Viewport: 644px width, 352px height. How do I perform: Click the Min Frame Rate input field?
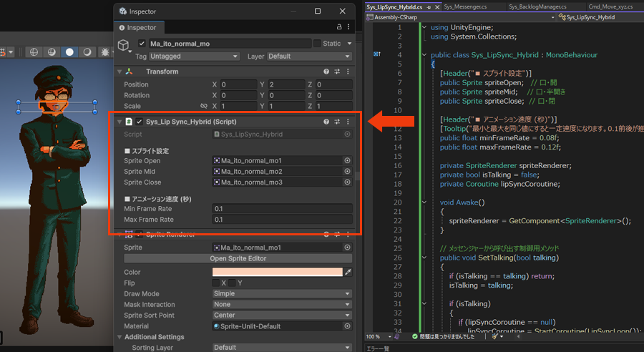(282, 209)
